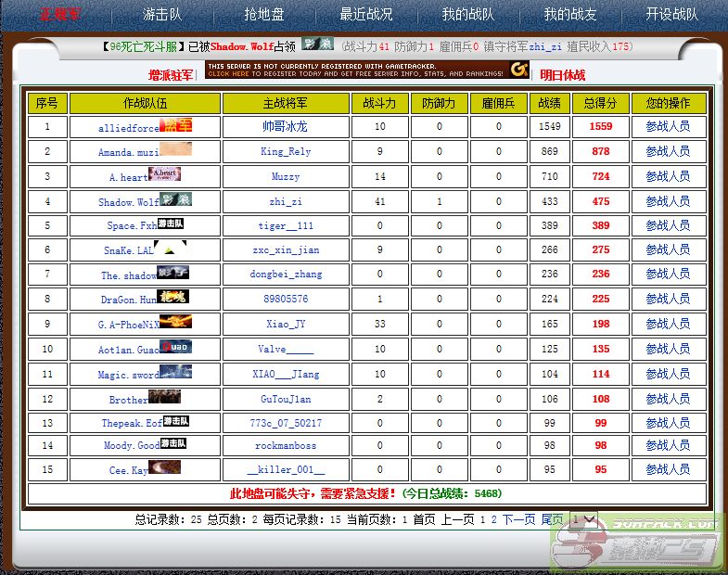728x575 pixels.
Task: Click the 增派驻军 link
Action: point(172,75)
